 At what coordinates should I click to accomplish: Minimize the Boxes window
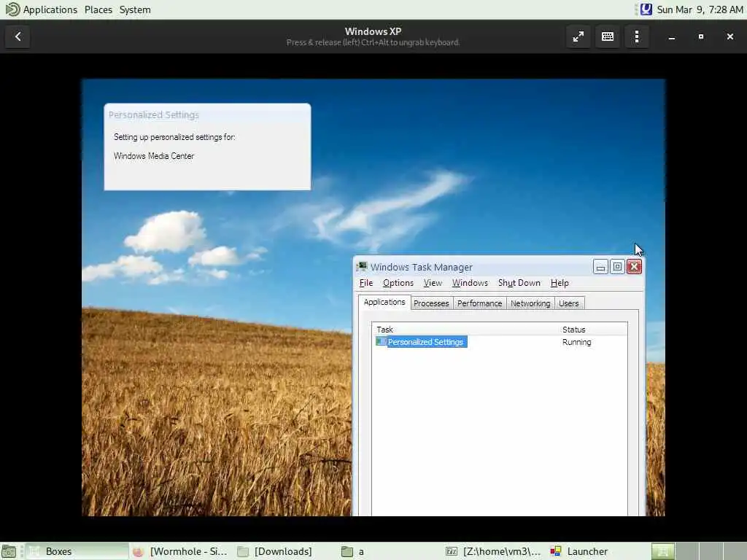tap(672, 36)
